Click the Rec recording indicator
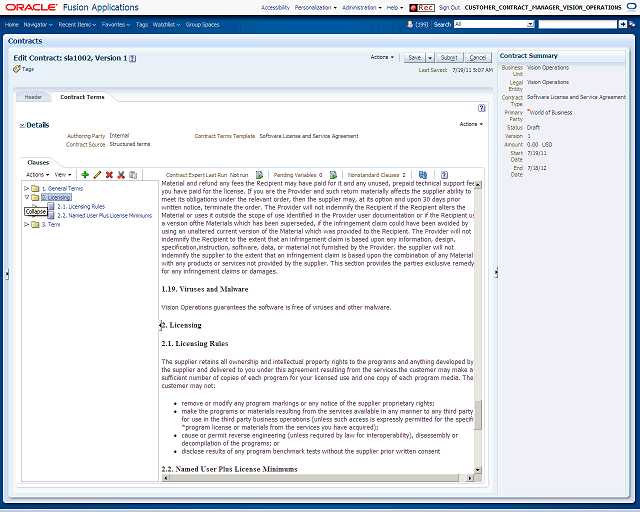This screenshot has width=640, height=512. [422, 7]
